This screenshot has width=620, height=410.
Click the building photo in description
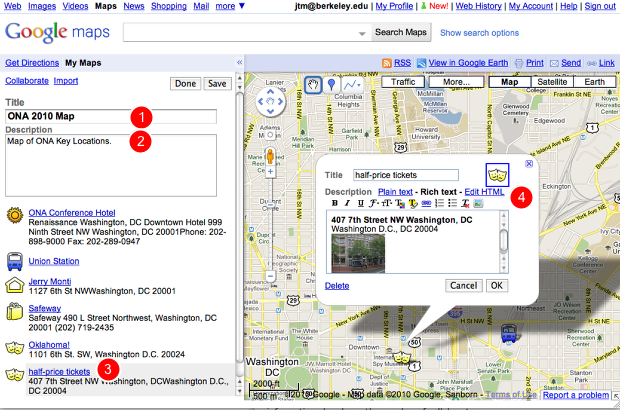point(358,253)
